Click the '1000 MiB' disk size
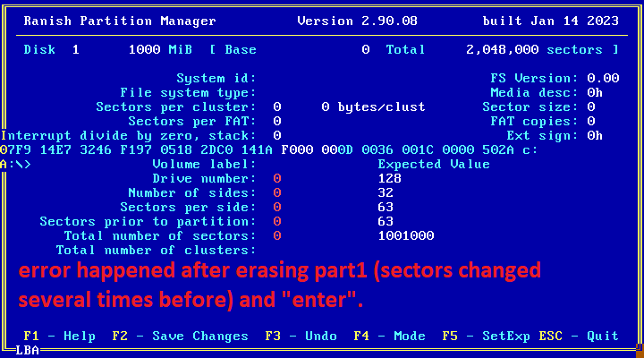Screen dimensions: 644x358 (x=161, y=50)
